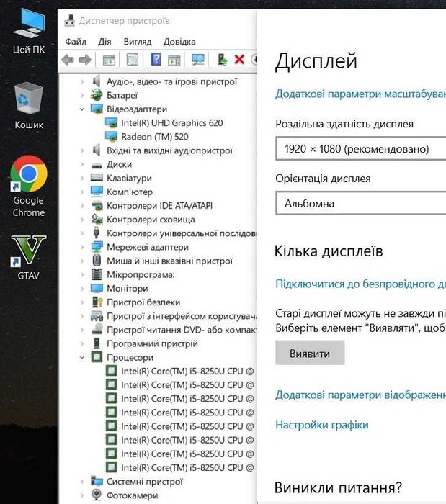The height and width of the screenshot is (504, 446).
Task: Click the scan for hardware changes monitor icon
Action: [197, 60]
